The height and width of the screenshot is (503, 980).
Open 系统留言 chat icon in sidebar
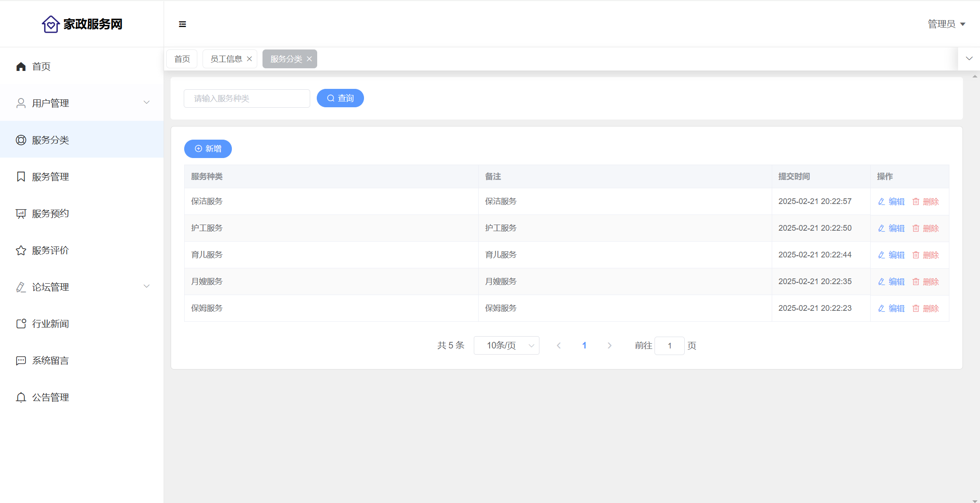click(x=21, y=361)
